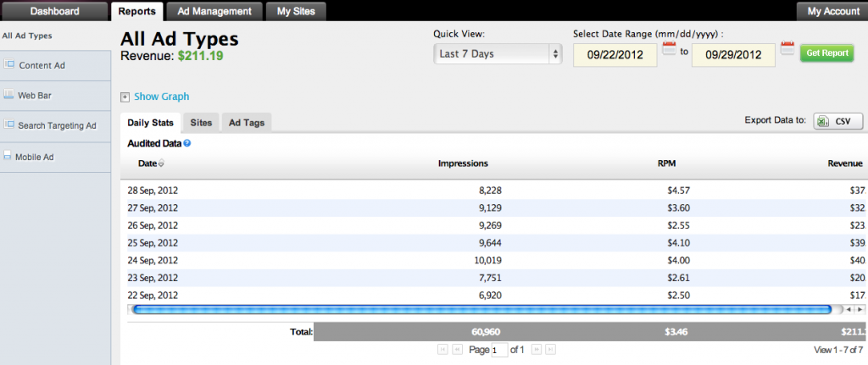This screenshot has height=365, width=868.
Task: Open the end date calendar picker icon
Action: [787, 48]
